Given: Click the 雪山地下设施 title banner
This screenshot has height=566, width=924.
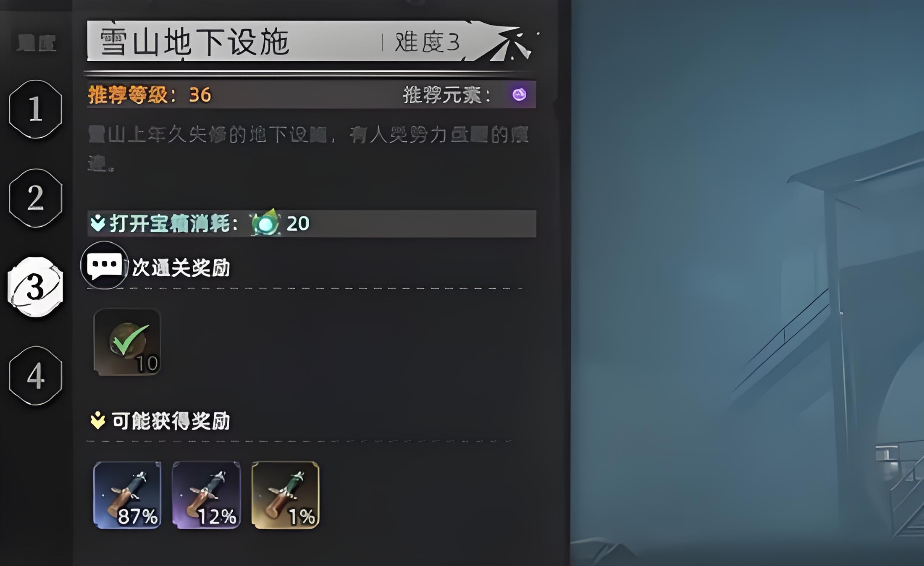Looking at the screenshot, I should (x=194, y=42).
